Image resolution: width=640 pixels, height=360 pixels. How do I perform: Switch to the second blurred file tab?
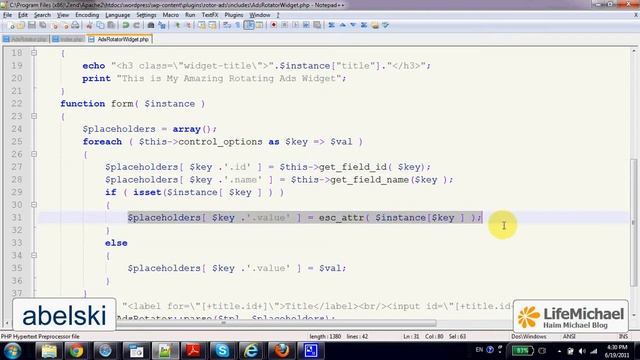pyautogui.click(x=68, y=40)
